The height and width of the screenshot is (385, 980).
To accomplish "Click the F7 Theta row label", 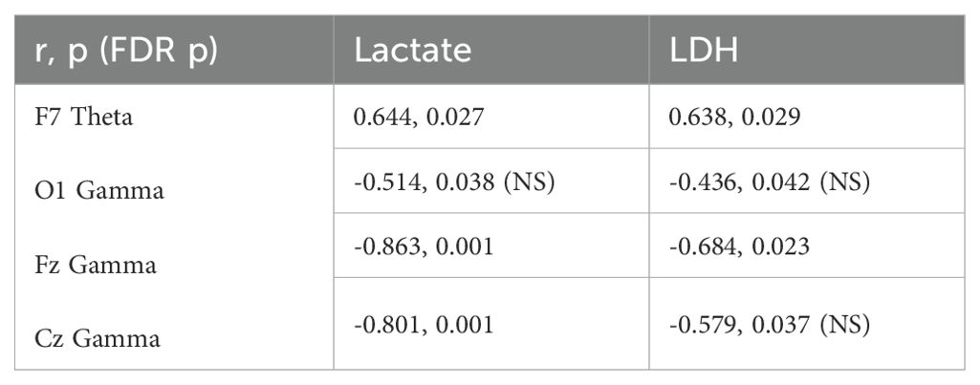I will coord(83,117).
